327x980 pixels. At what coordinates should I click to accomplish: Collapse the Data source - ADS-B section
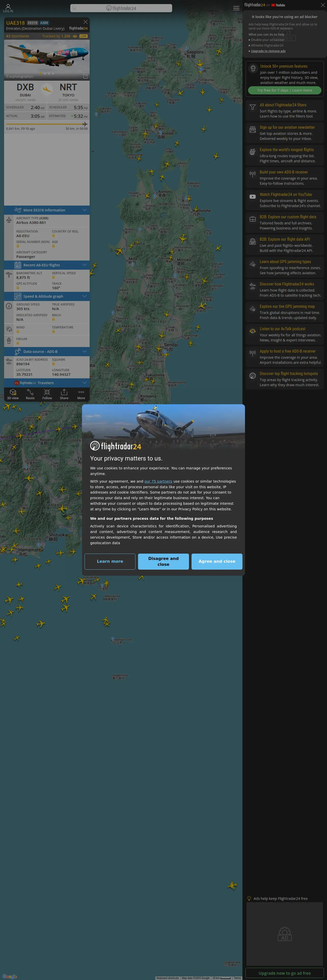coord(47,352)
